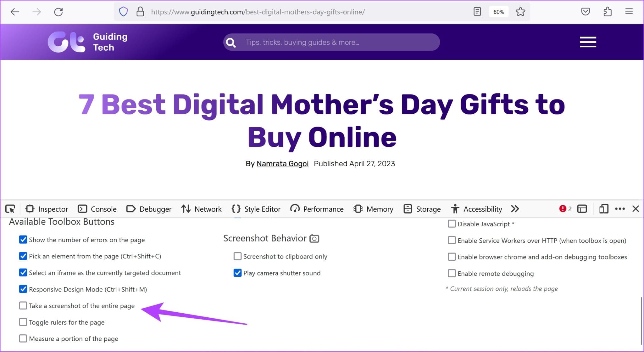Enable Screenshot to clipboard only
Screen dimensions: 644x352
(238, 256)
